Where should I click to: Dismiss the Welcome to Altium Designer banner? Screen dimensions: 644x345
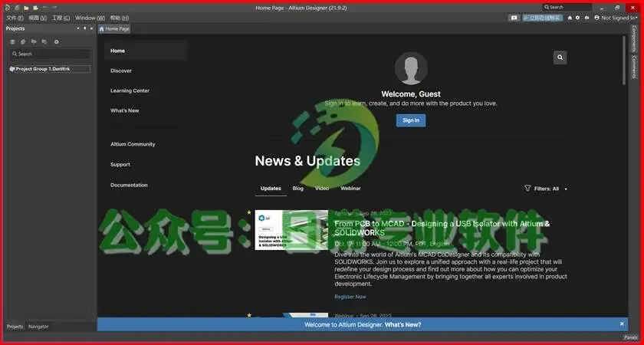(622, 324)
